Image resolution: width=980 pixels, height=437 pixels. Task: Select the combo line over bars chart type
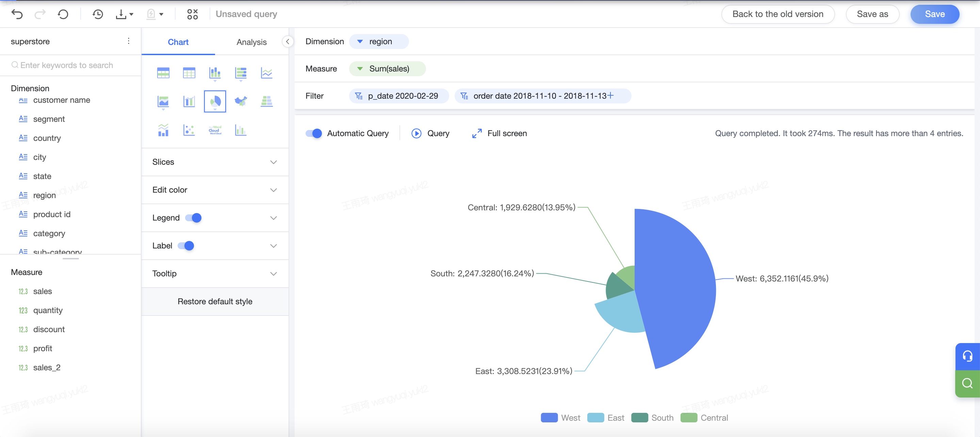click(x=163, y=130)
